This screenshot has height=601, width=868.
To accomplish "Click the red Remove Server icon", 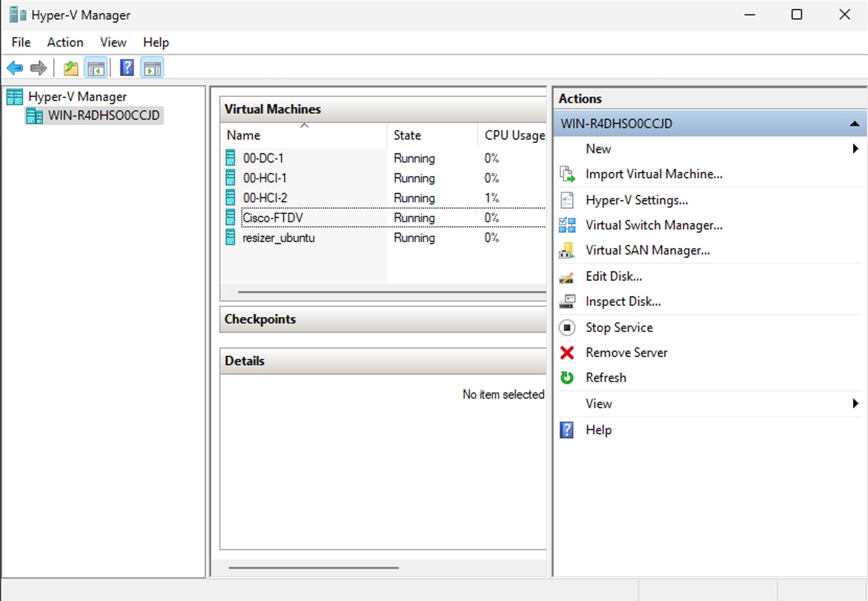I will coord(567,353).
